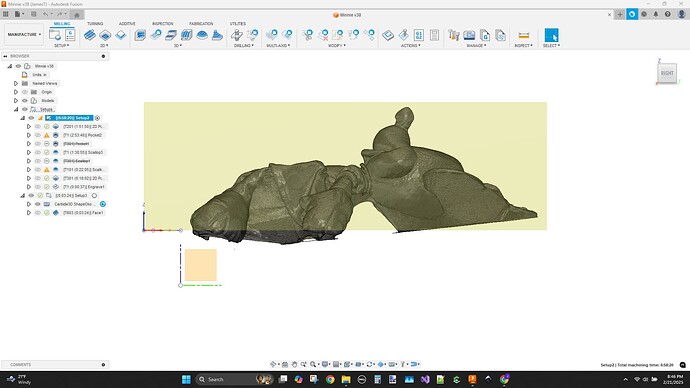Viewport: 690px width, 388px height.
Task: Open the Measure tool under Inspect
Action: pos(523,35)
